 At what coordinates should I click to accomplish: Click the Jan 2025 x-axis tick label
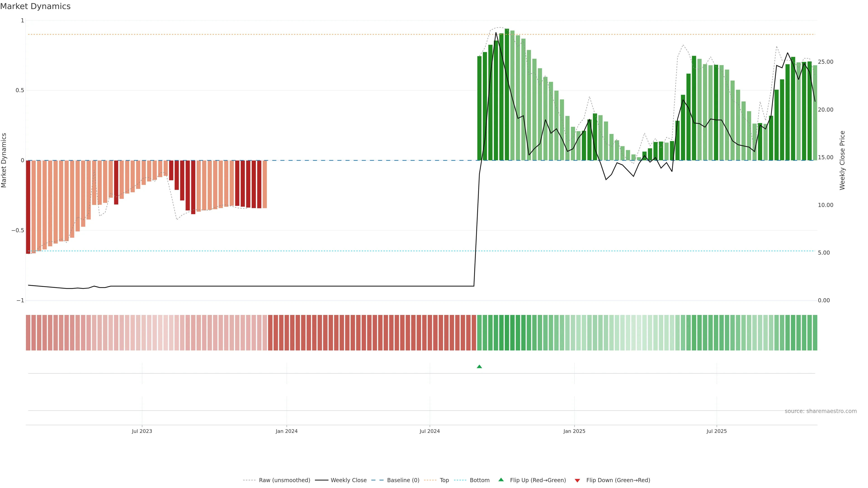tap(574, 431)
